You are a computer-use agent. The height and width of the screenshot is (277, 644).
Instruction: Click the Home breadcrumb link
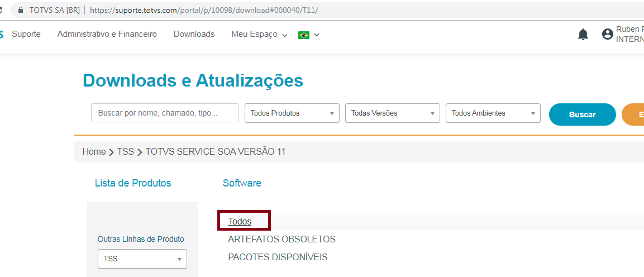(94, 152)
